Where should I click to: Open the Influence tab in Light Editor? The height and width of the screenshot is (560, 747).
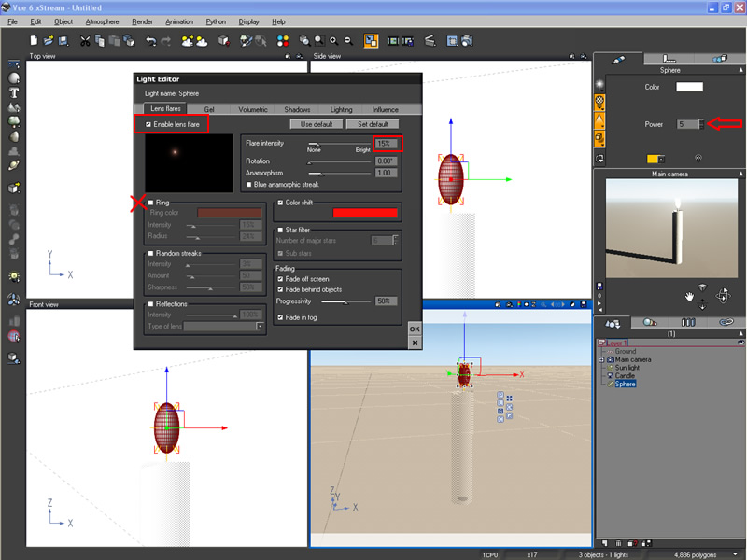(386, 109)
